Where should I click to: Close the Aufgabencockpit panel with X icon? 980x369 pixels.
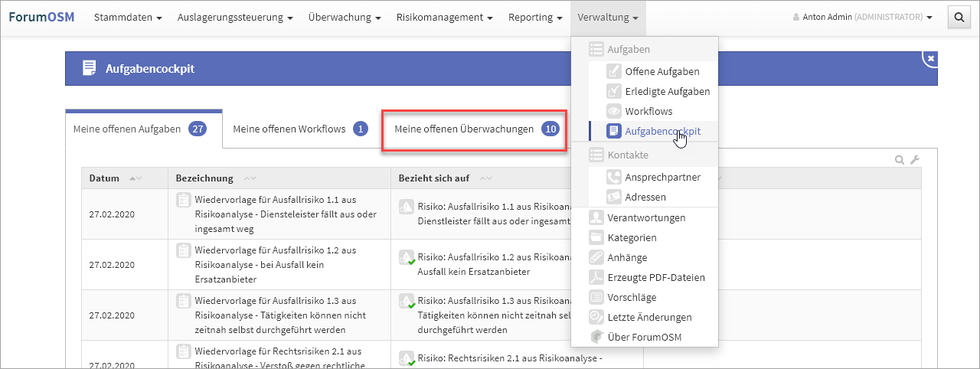[930, 58]
